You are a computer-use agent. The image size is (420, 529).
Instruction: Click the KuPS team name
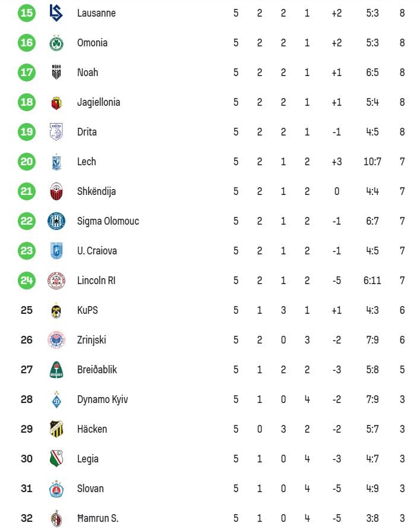tap(87, 310)
